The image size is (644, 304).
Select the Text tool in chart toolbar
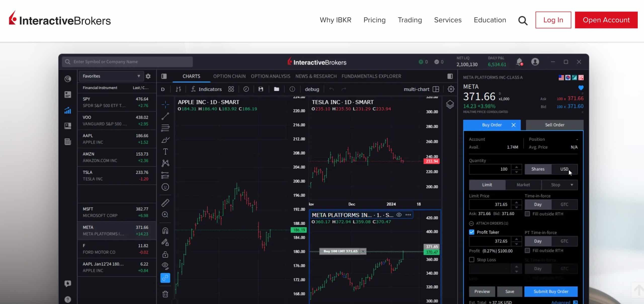pos(165,151)
